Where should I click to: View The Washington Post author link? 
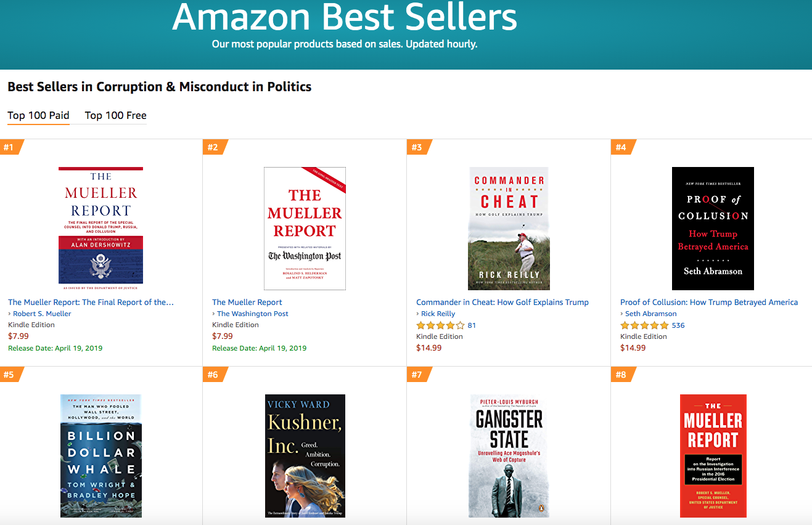(x=253, y=313)
